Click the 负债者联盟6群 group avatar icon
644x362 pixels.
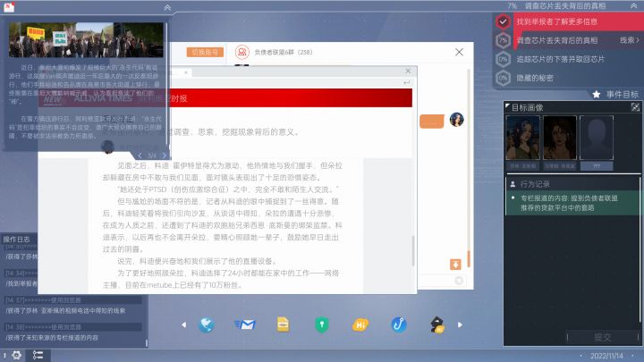(x=241, y=52)
